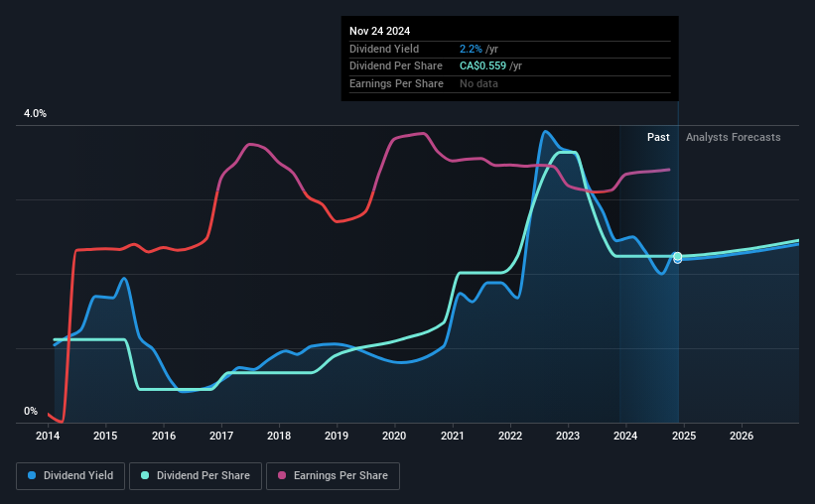This screenshot has width=815, height=504.
Task: Click the 2018 x-axis label
Action: click(x=279, y=436)
